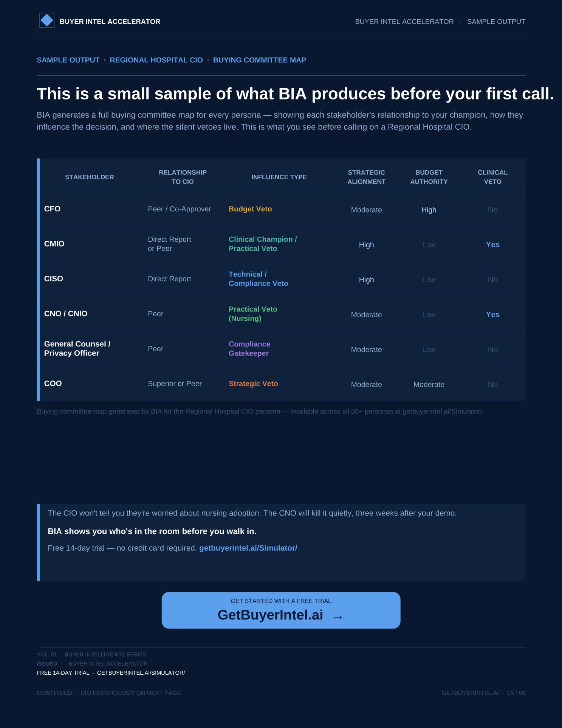The height and width of the screenshot is (728, 562).
Task: Click the Influence Type column header
Action: coord(279,177)
